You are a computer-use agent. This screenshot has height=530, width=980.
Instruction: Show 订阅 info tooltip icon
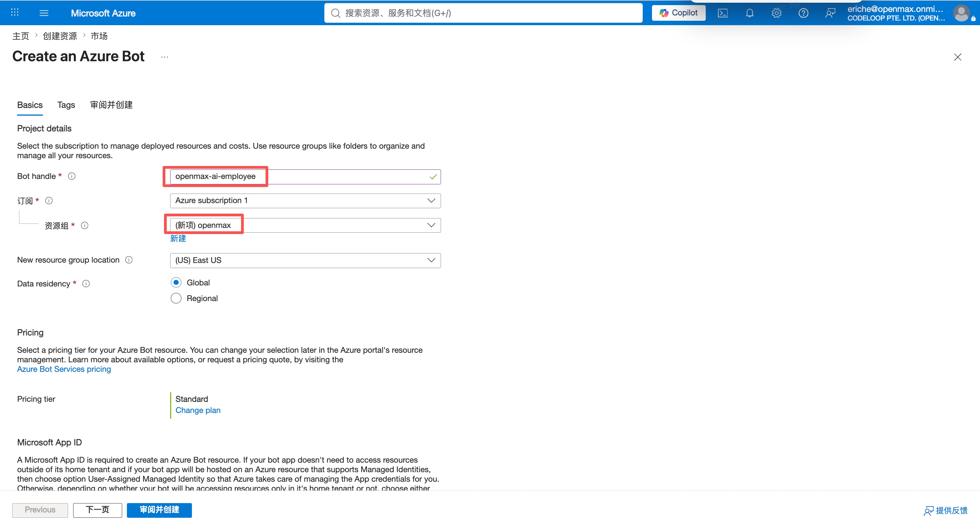coord(49,200)
